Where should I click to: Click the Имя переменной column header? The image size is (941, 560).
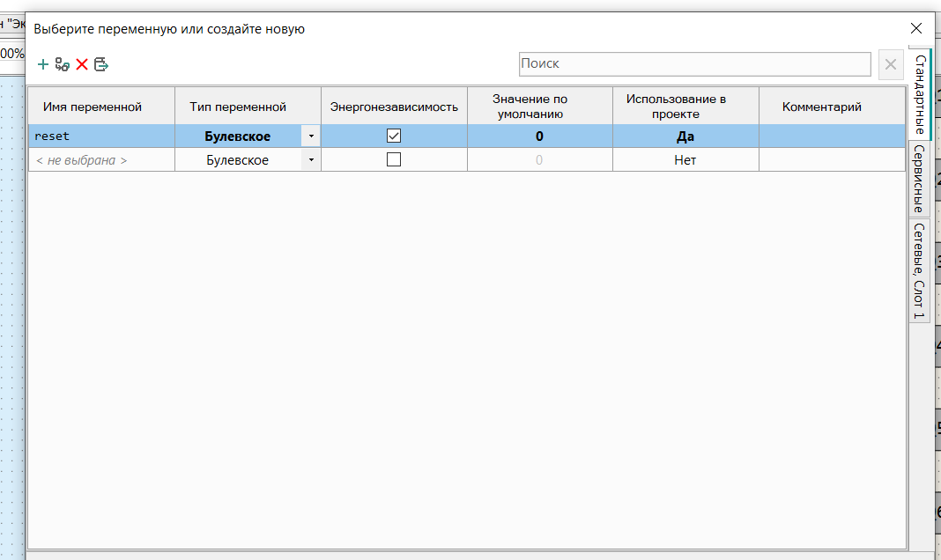coord(101,107)
